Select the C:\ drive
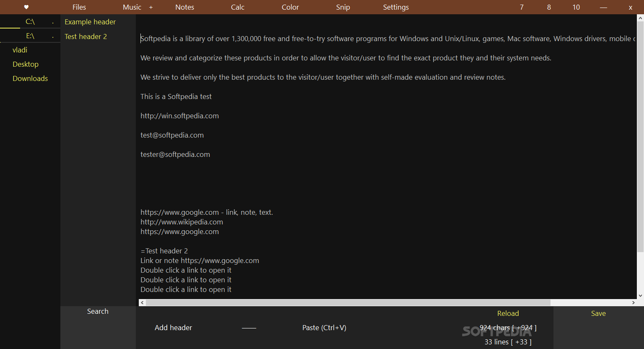Screen dimensions: 644x349 [30, 21]
